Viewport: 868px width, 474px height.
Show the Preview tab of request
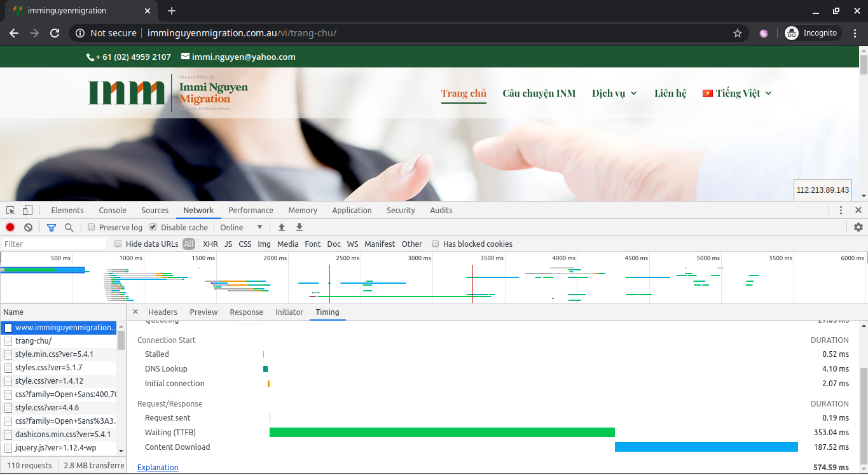tap(203, 312)
